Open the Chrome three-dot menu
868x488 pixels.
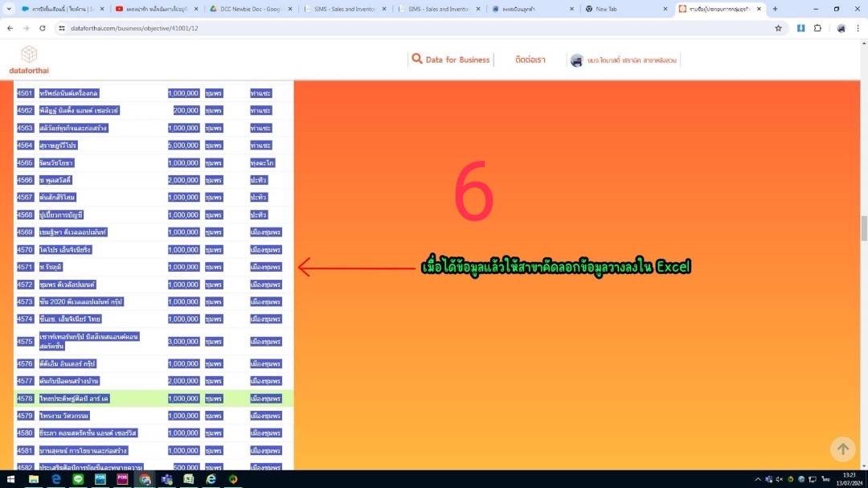(857, 28)
